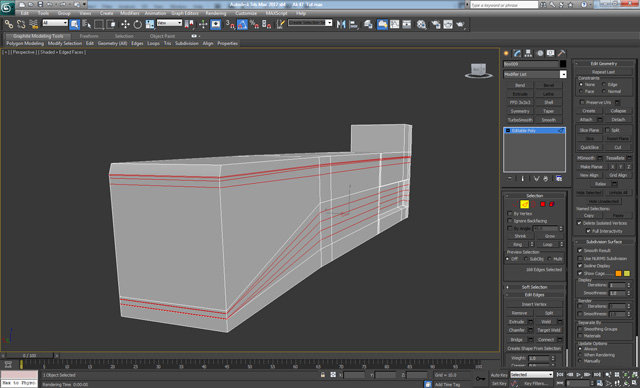Open the Material Editor icon

421,24
